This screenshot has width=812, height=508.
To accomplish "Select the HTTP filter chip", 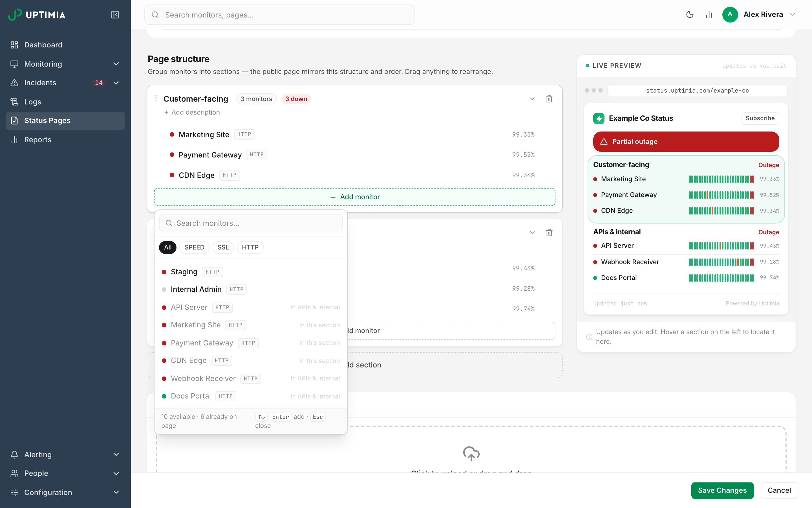I will coord(250,247).
